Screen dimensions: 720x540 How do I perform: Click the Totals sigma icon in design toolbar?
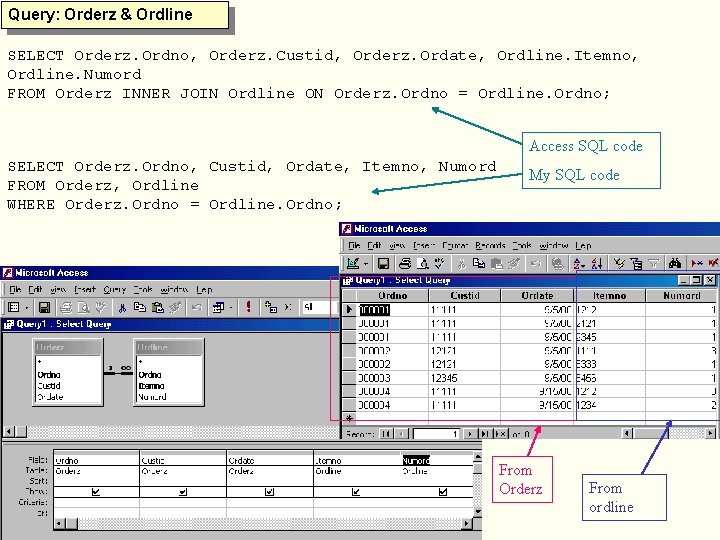point(288,307)
